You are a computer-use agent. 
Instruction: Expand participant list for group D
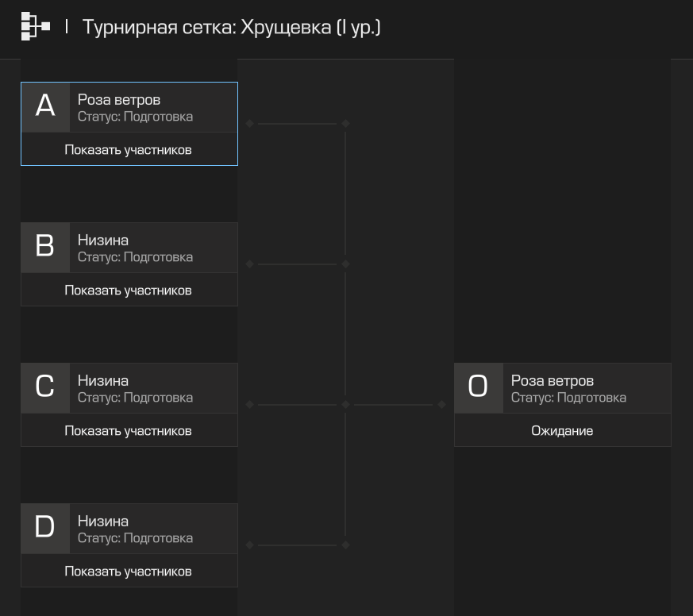click(128, 572)
